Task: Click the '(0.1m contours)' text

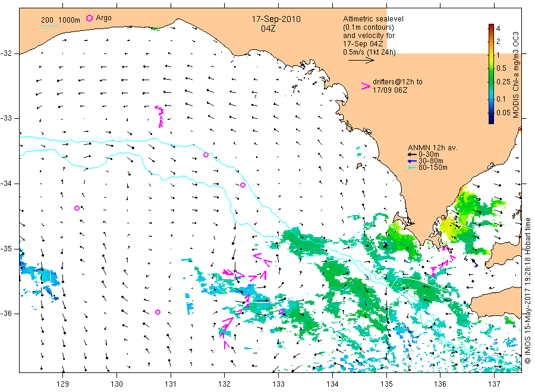Action: click(x=369, y=27)
